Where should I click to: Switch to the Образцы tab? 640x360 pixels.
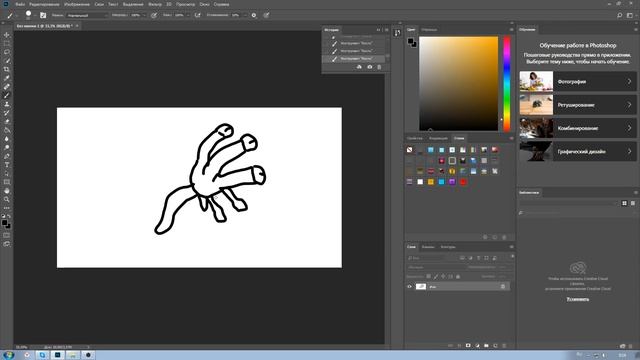coord(429,29)
